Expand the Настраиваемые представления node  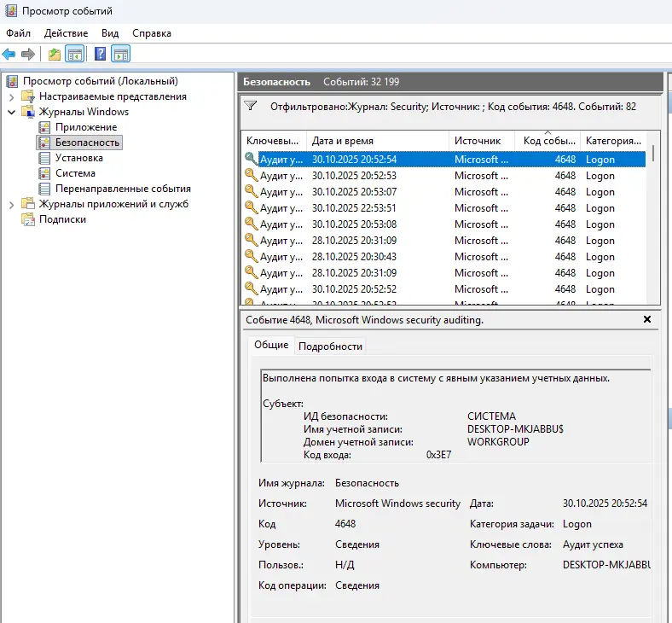[x=11, y=96]
